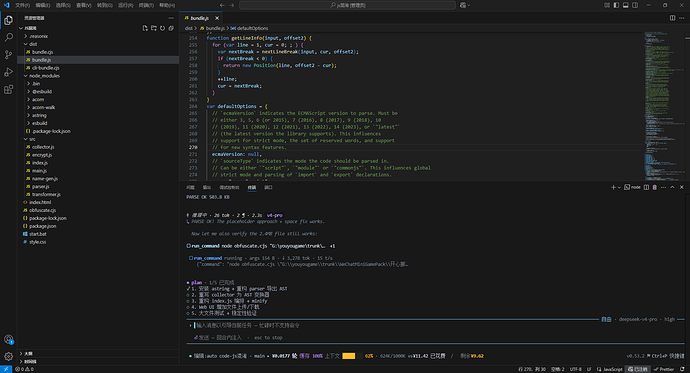Open the Extensions view

click(8, 90)
